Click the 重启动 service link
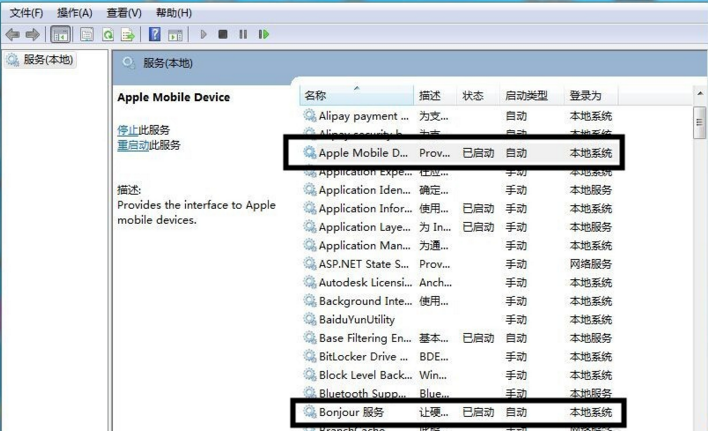Viewport: 708px width, 431px height. (x=133, y=145)
